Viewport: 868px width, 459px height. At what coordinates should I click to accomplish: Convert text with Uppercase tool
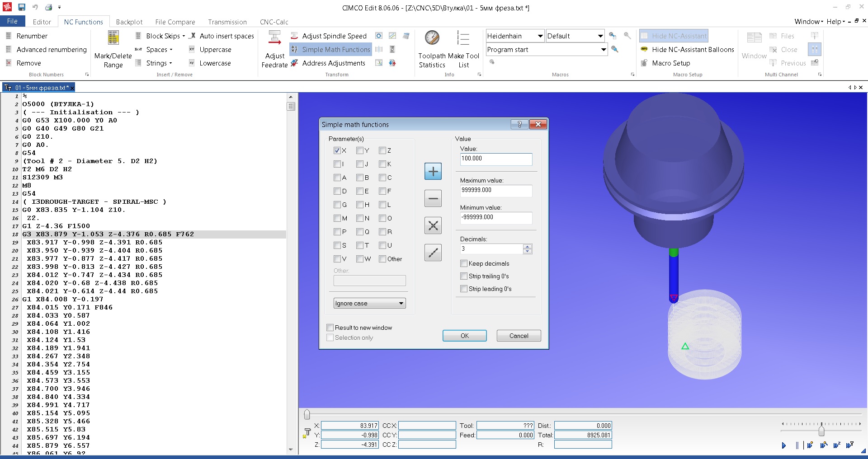pos(210,50)
